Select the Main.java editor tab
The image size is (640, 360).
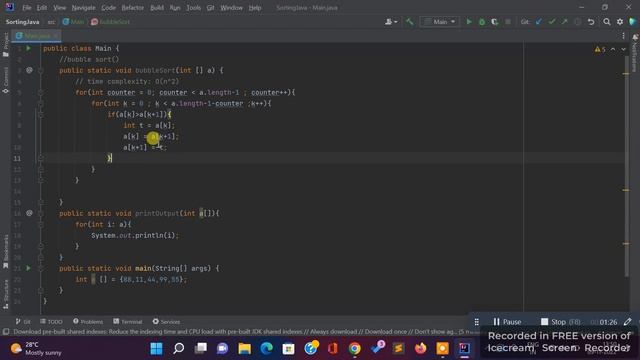pos(37,36)
